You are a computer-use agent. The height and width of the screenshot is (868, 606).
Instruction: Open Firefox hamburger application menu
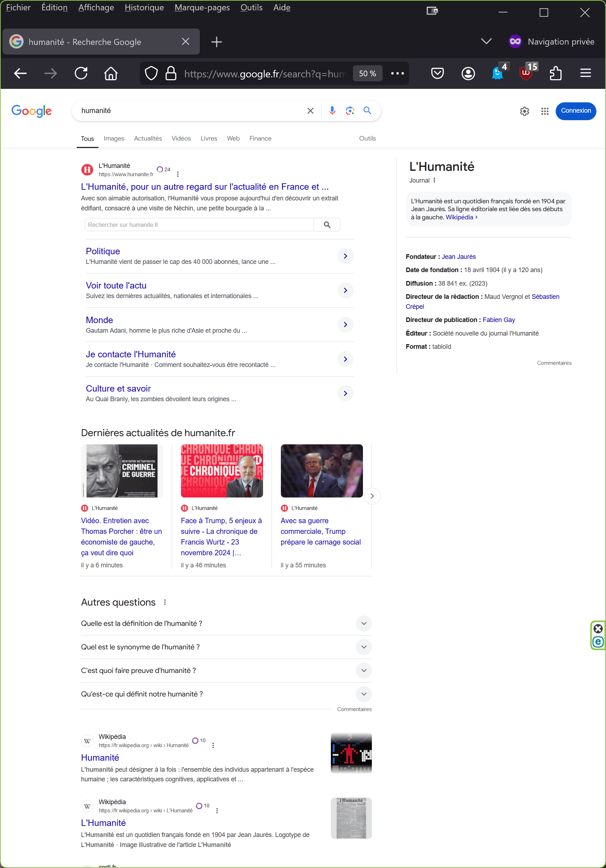click(585, 73)
